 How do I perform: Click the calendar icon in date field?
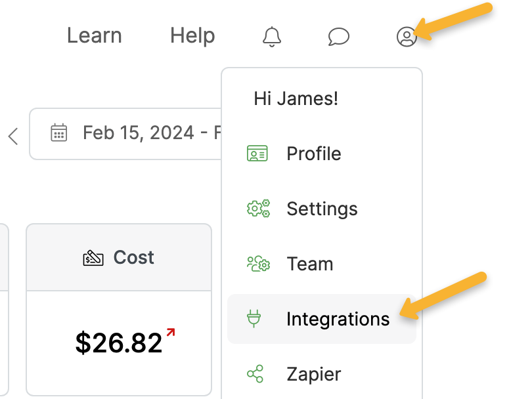pyautogui.click(x=59, y=133)
